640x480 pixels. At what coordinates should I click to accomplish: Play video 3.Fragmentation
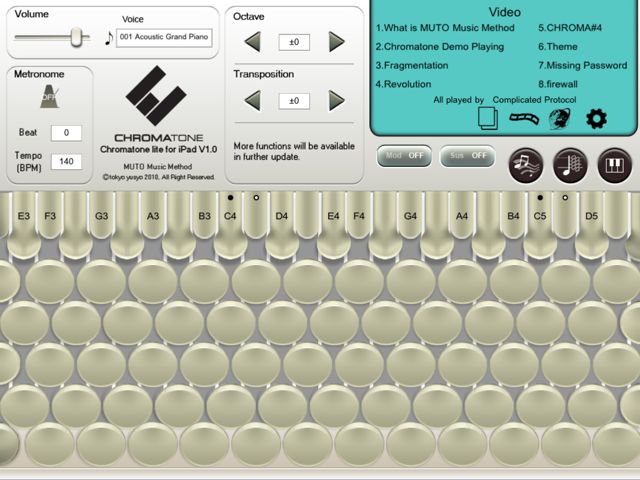pyautogui.click(x=412, y=65)
